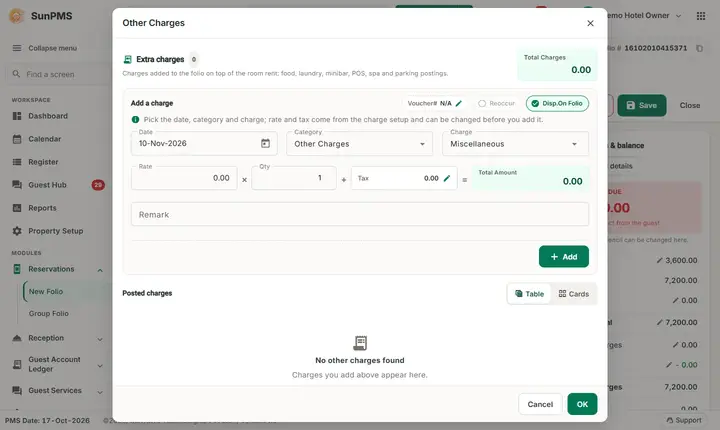Open the date picker calendar icon
The image size is (720, 430).
[x=265, y=143]
